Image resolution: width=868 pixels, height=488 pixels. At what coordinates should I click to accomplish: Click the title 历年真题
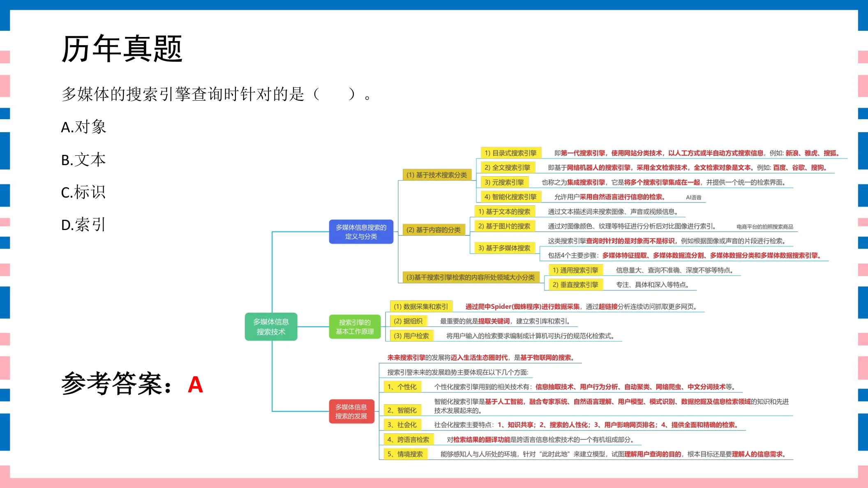(122, 48)
